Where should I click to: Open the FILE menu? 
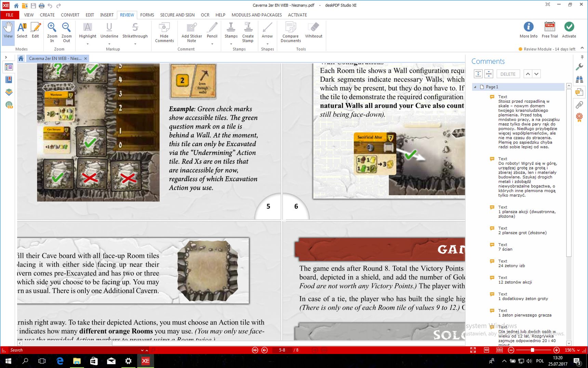pyautogui.click(x=10, y=15)
